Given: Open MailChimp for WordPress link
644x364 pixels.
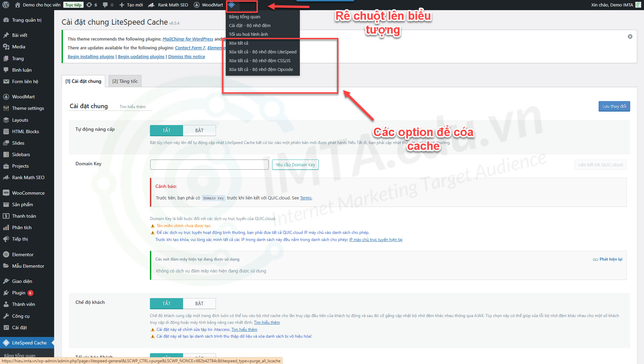Looking at the screenshot, I should [188, 39].
